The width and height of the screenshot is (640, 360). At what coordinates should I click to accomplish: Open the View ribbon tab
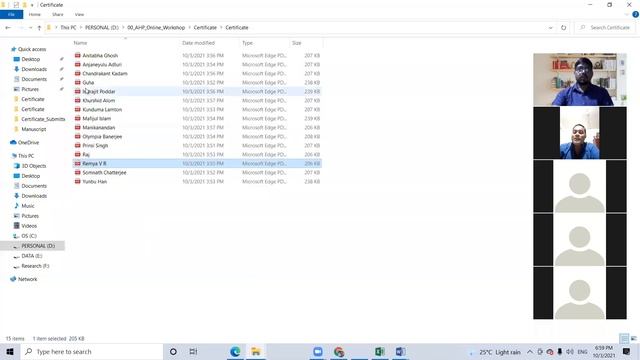pyautogui.click(x=79, y=14)
